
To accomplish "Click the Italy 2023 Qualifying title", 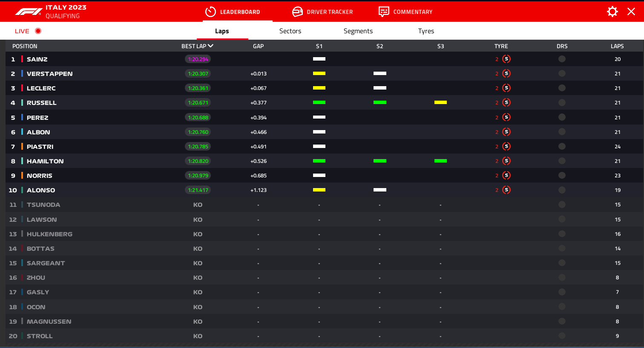I will coord(66,12).
